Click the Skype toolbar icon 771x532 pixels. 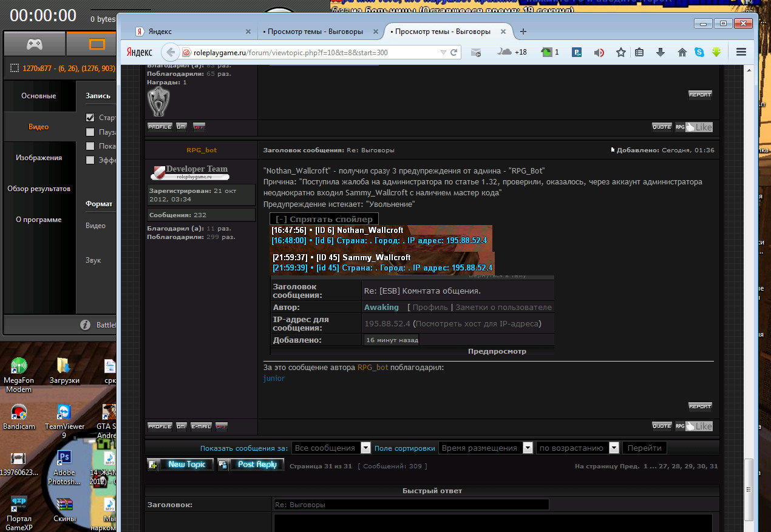[699, 52]
